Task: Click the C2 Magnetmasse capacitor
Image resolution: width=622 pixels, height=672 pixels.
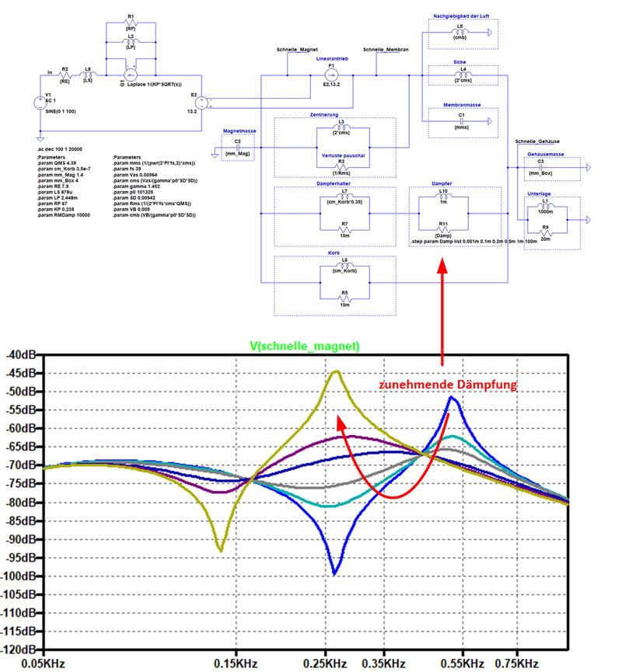Action: tap(238, 148)
